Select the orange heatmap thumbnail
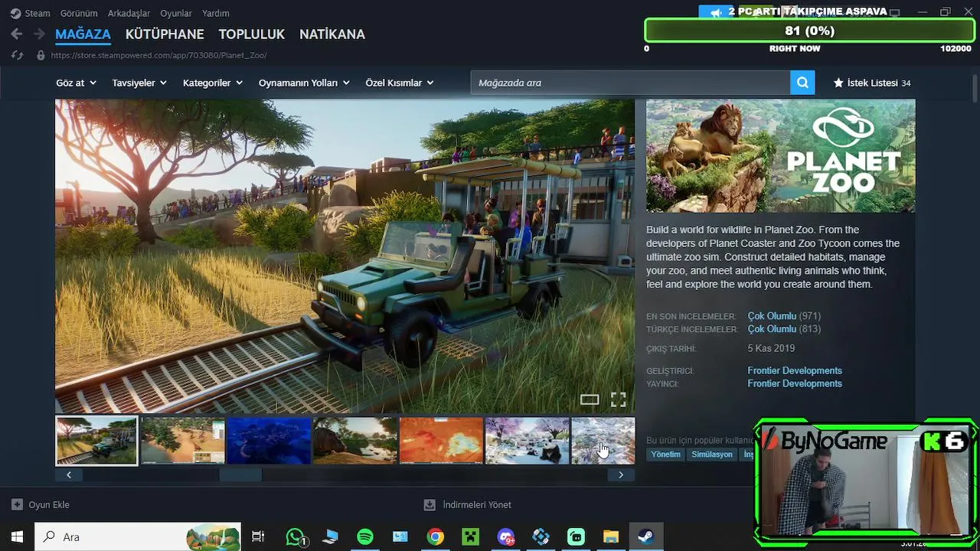Screen dimensions: 980x551 click(x=441, y=441)
